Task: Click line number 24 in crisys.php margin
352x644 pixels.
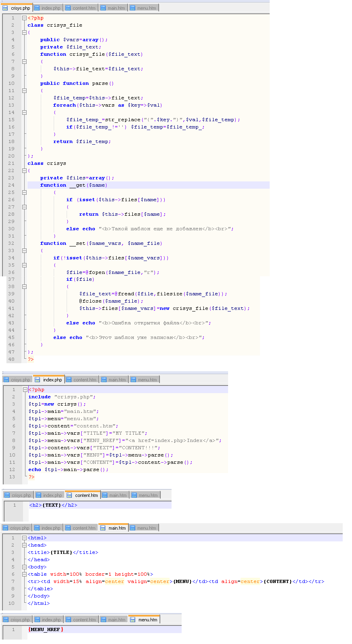Action: click(x=11, y=185)
